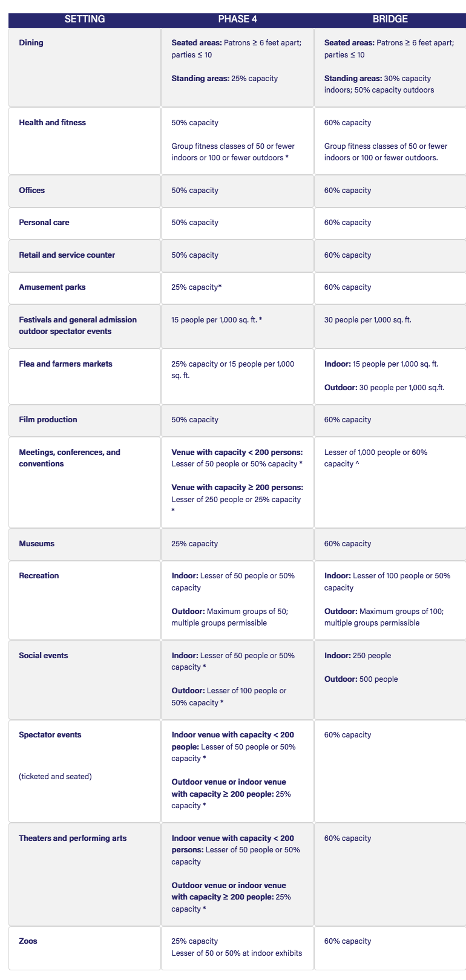
Task: Click the SETTING column header
Action: coord(85,19)
